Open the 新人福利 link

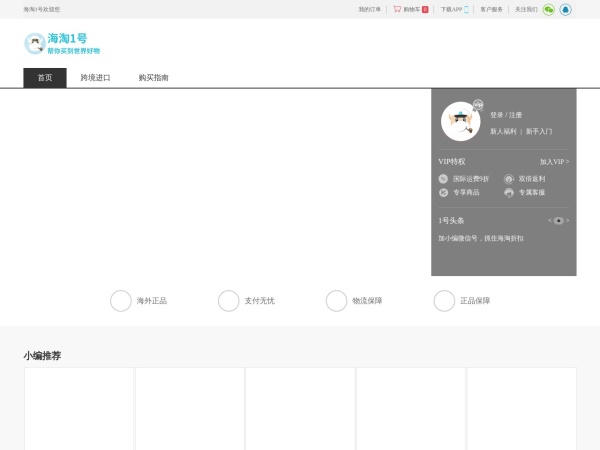pos(503,131)
